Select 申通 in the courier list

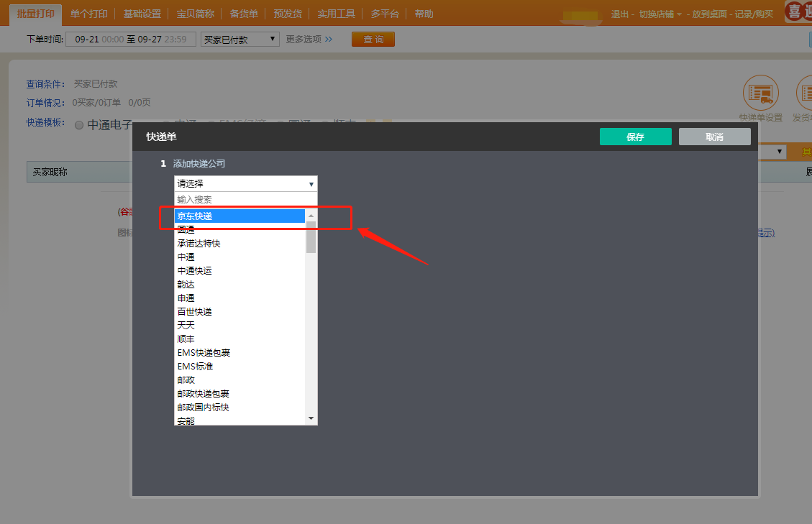click(x=240, y=298)
